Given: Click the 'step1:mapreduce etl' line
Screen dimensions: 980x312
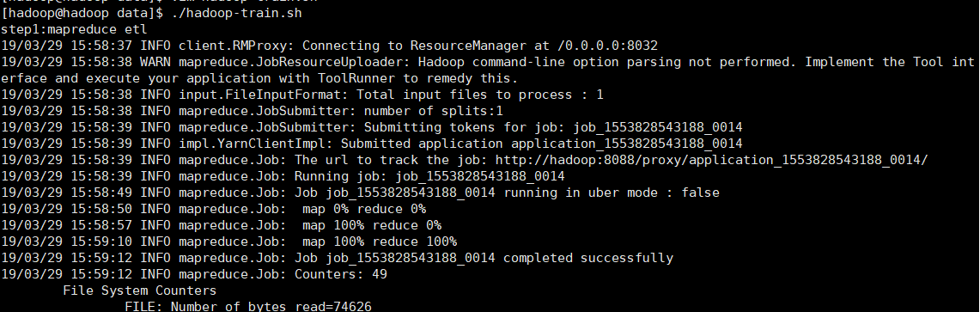Looking at the screenshot, I should 74,28.
